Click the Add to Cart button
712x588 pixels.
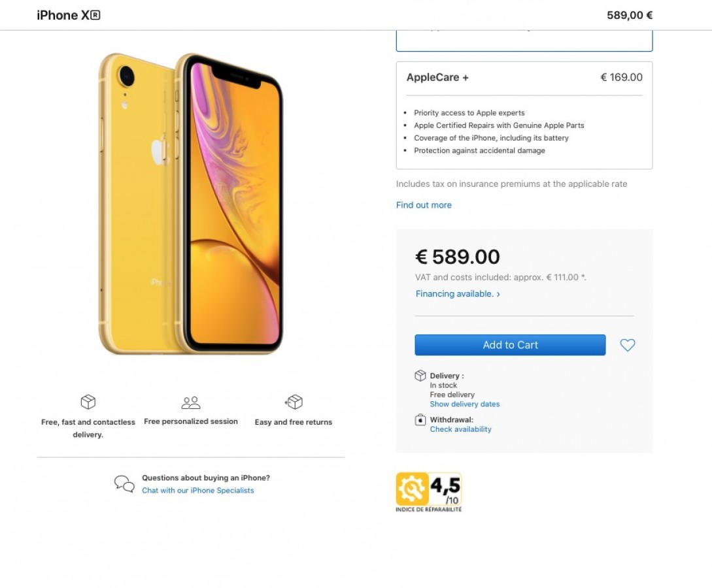pyautogui.click(x=510, y=345)
